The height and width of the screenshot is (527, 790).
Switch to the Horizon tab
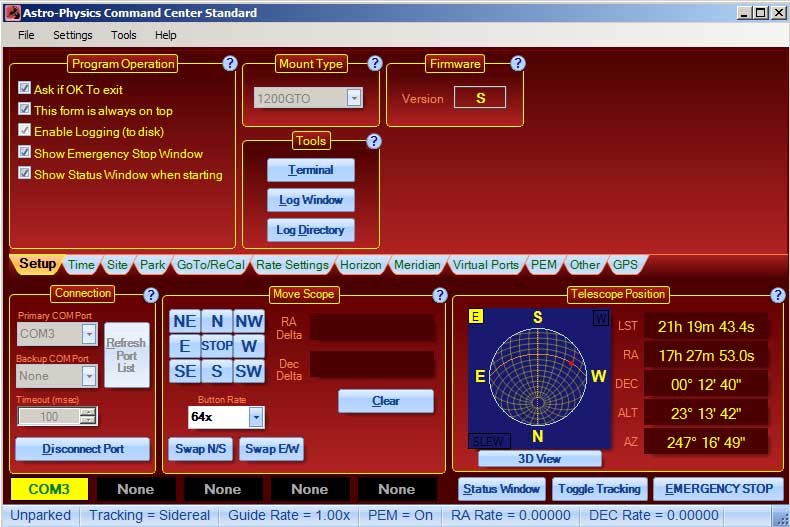(x=361, y=265)
